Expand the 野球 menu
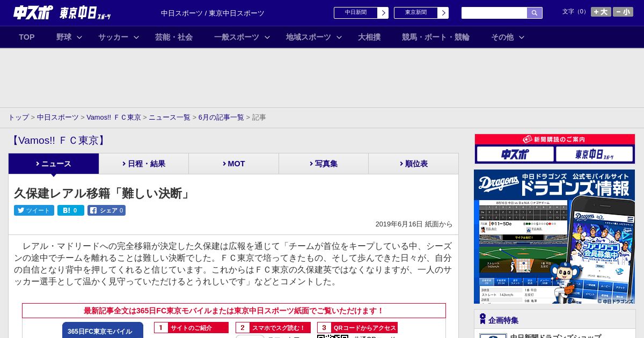The width and height of the screenshot is (644, 338). (69, 37)
